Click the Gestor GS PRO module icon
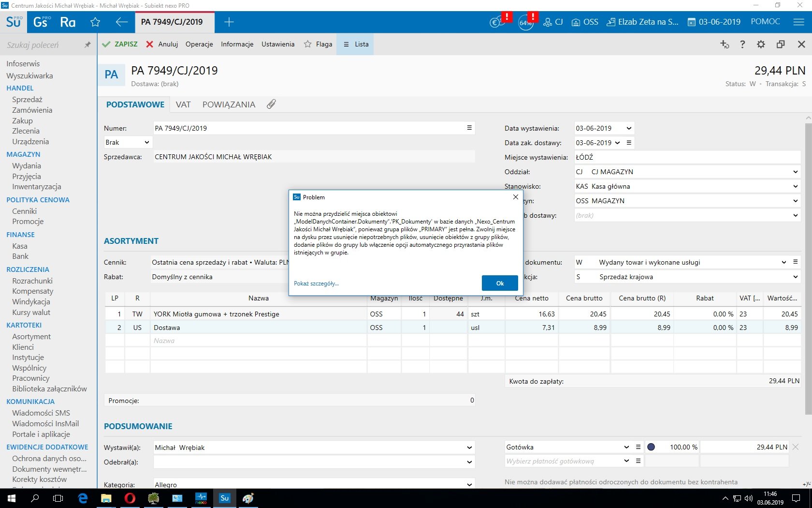 [41, 22]
